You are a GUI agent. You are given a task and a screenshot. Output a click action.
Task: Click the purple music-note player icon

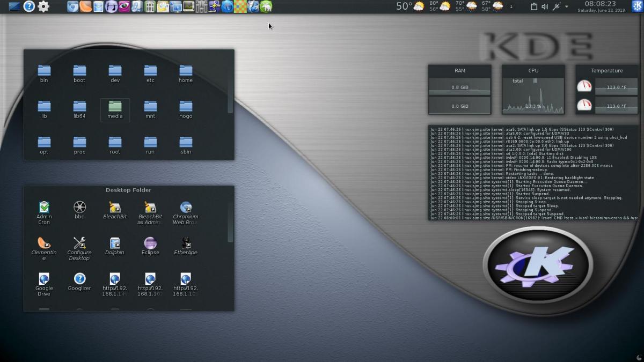pyautogui.click(x=111, y=6)
